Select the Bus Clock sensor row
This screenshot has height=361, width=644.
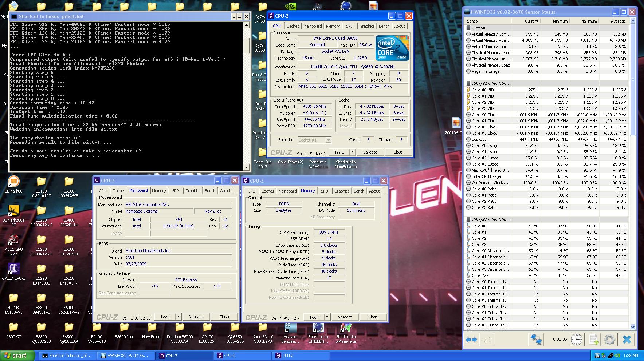click(x=546, y=139)
